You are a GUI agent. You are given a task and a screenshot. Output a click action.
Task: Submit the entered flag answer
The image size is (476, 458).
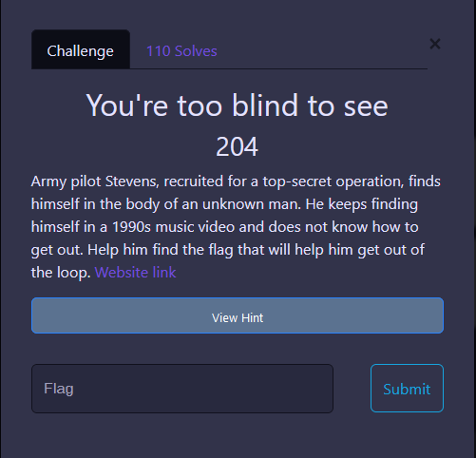(407, 389)
